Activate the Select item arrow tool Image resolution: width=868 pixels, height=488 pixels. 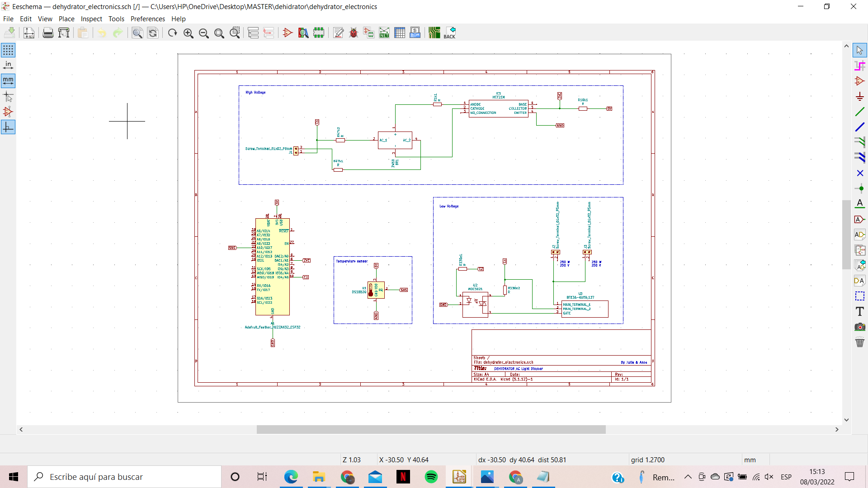tap(860, 50)
